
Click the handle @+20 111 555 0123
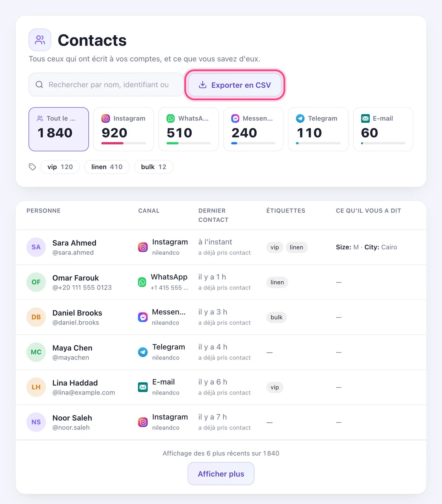click(x=82, y=288)
